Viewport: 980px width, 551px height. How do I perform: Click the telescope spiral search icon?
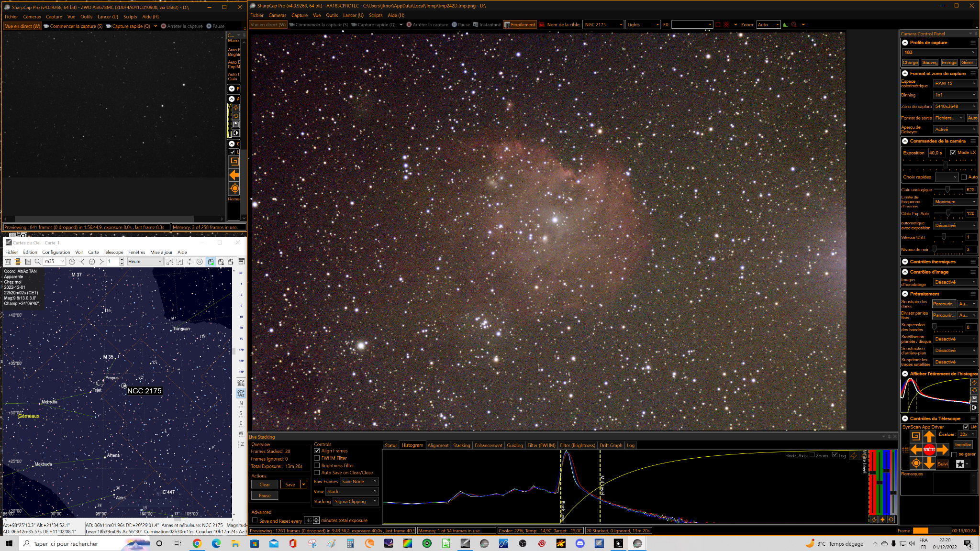coord(915,436)
